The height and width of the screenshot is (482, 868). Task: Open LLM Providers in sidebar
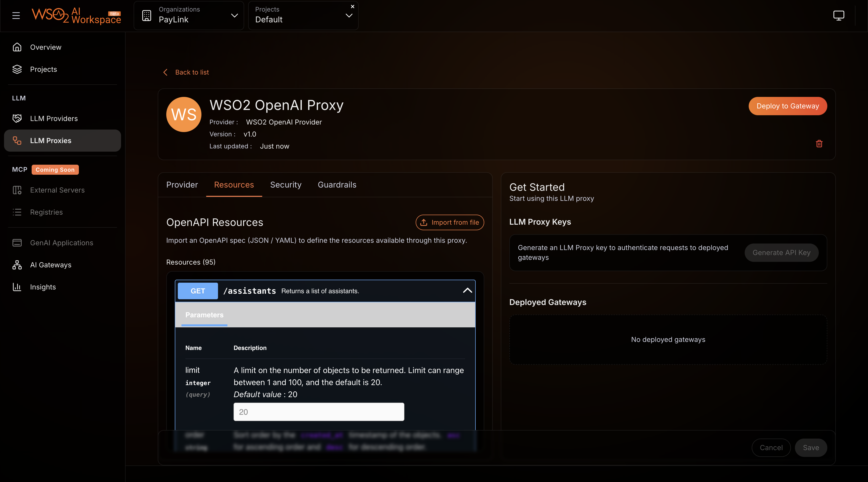pos(53,118)
